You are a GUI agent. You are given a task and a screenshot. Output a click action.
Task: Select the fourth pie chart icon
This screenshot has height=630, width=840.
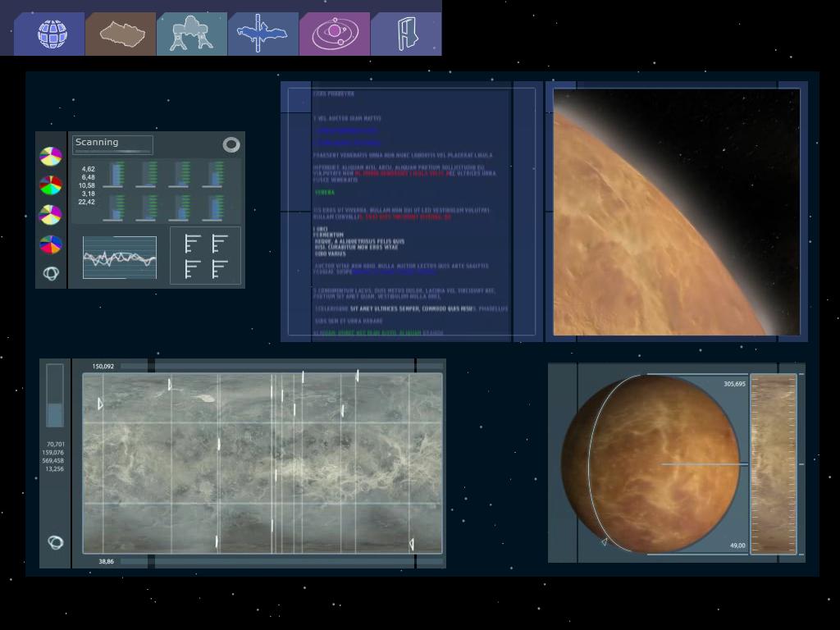click(51, 244)
